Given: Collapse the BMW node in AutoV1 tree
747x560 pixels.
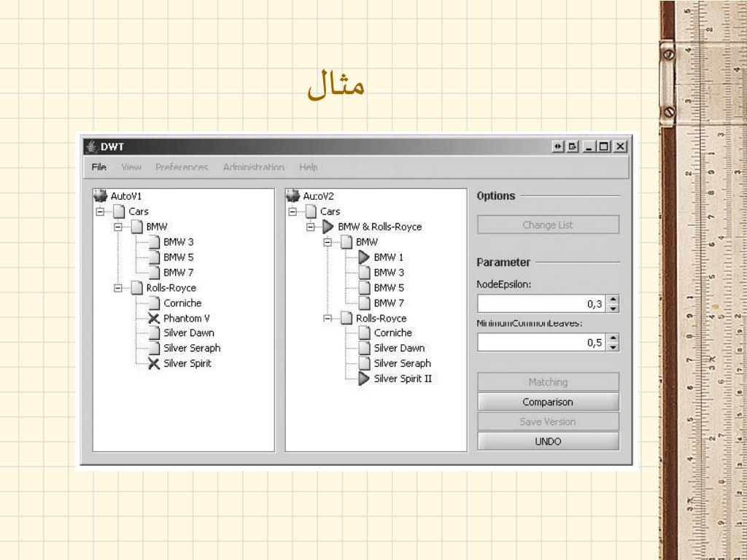Looking at the screenshot, I should 118,227.
